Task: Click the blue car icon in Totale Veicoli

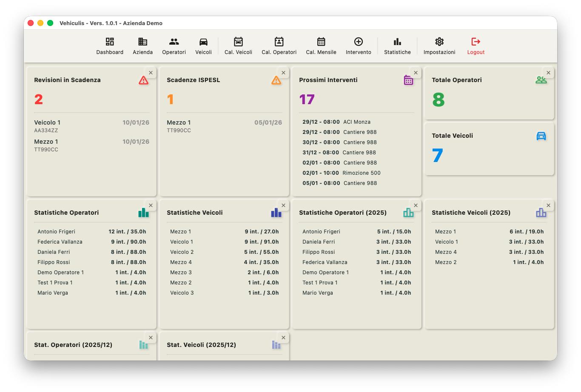Action: point(541,136)
